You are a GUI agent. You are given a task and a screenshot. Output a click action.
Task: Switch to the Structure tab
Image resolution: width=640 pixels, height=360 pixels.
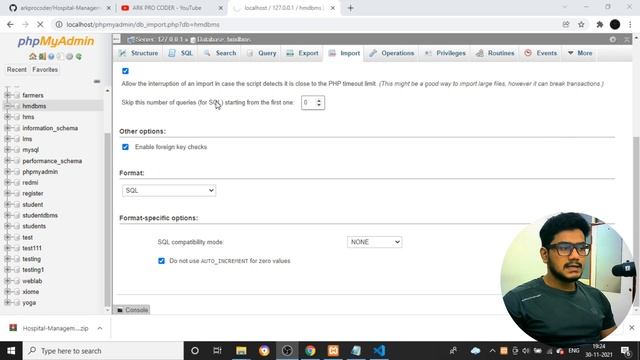(x=139, y=53)
